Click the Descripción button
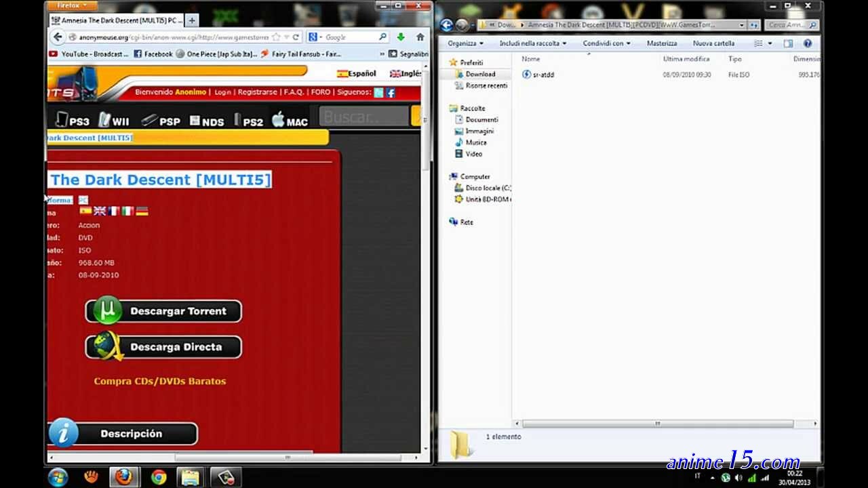The height and width of the screenshot is (488, 868). click(x=123, y=434)
